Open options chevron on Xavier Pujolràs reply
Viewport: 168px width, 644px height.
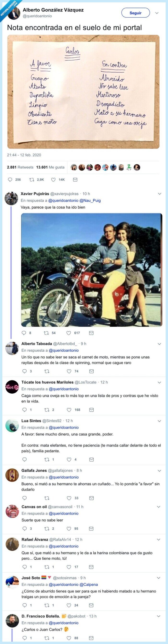(x=160, y=194)
